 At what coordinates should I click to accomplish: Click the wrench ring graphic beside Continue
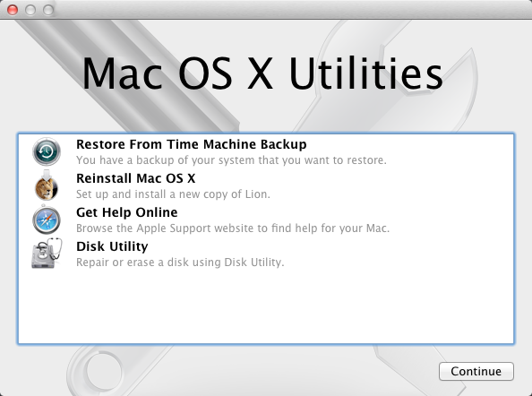104,371
